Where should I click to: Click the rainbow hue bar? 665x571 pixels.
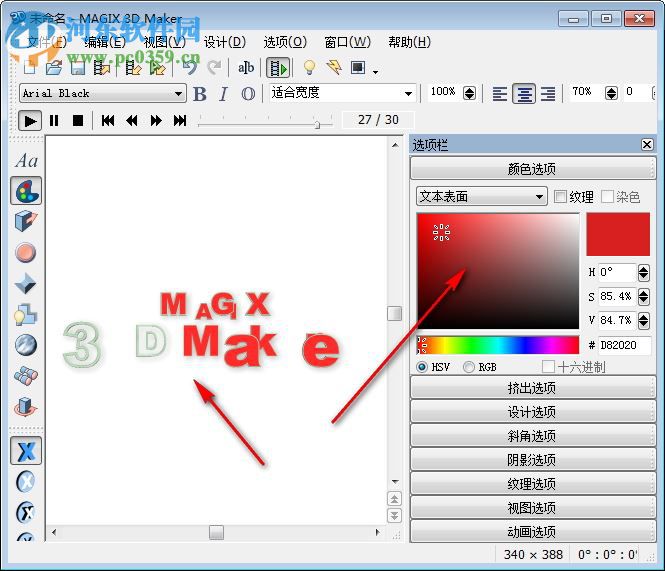[497, 345]
